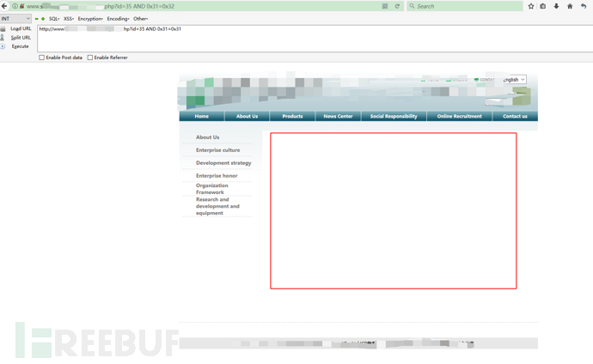Image resolution: width=593 pixels, height=364 pixels.
Task: Bookmark this page with the star icon
Action: [531, 6]
